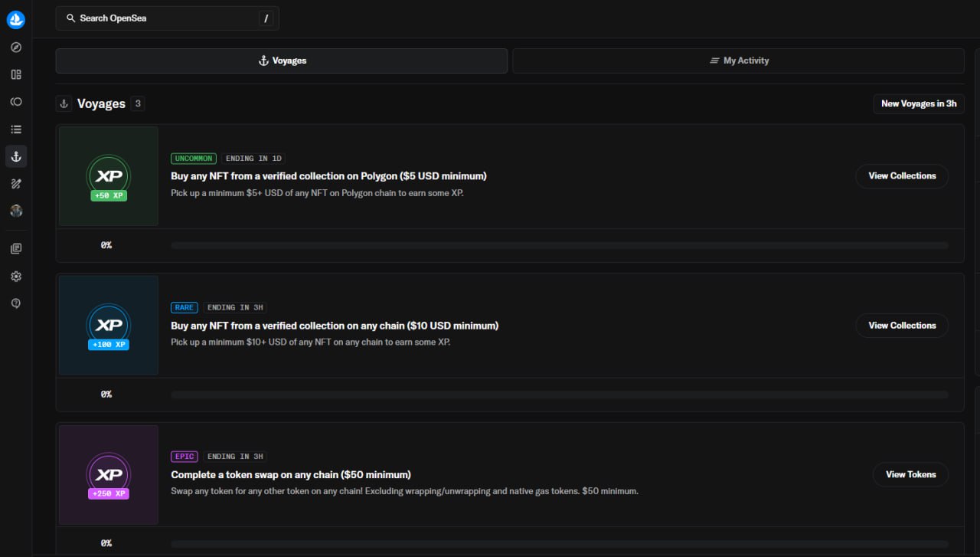Click the 0% value on Rare voyage

click(106, 395)
